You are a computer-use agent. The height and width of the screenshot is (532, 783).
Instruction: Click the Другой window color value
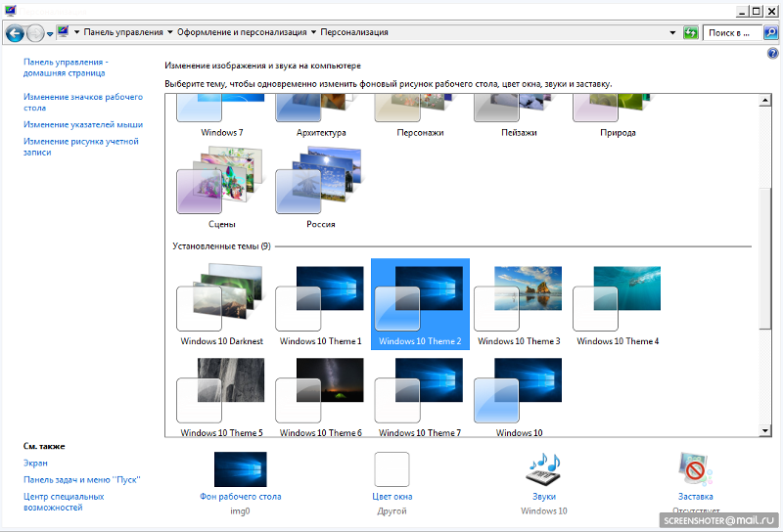tap(392, 511)
